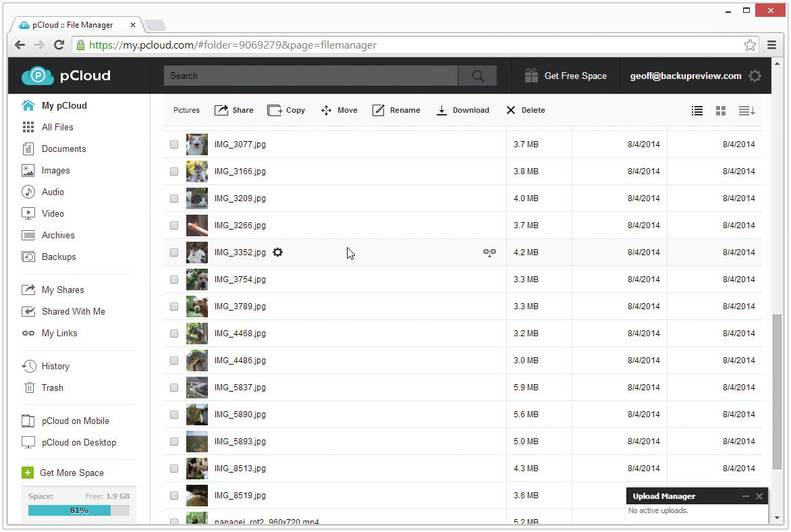
Task: Open the sort order options icon
Action: click(x=746, y=111)
